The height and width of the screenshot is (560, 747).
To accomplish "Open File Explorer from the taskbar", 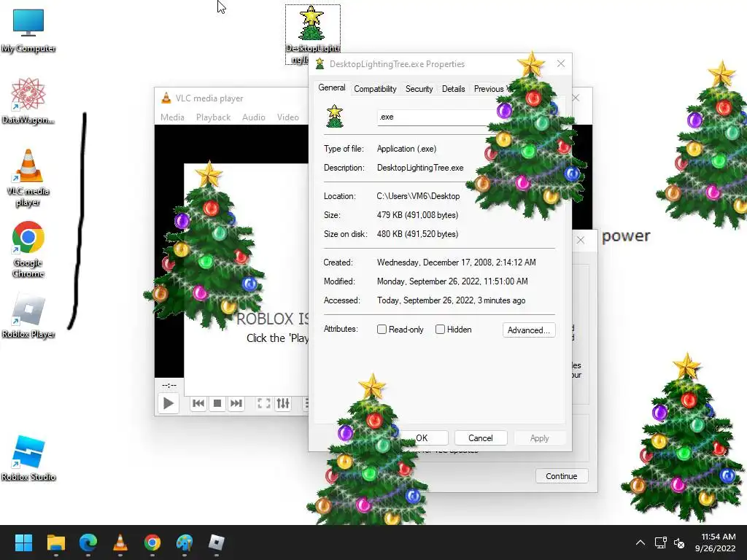I will point(55,542).
